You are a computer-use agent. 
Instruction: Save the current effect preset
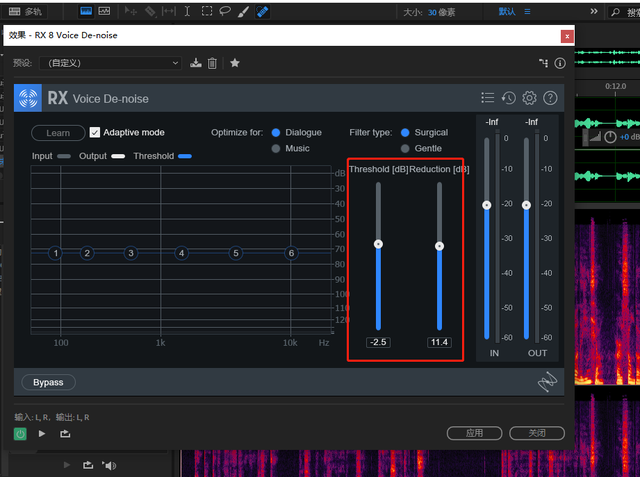[x=196, y=63]
